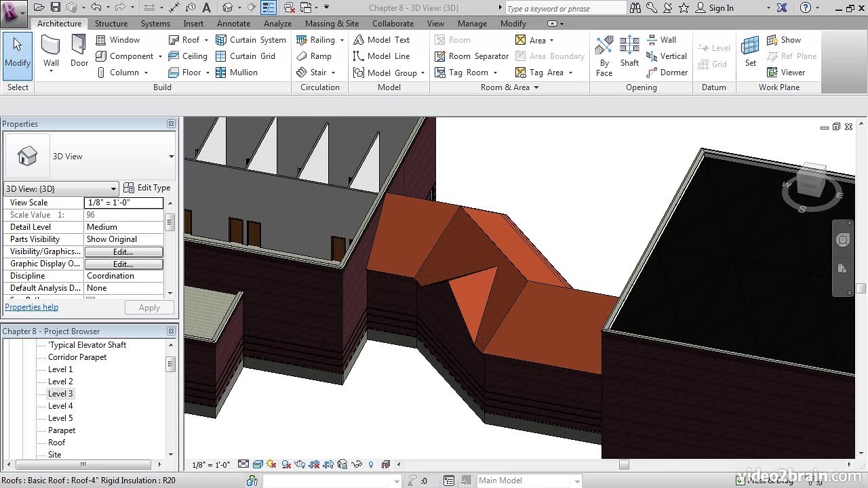Toggle Sun Path off icon in view bar
Viewport: 868px width, 488px height.
(x=271, y=464)
